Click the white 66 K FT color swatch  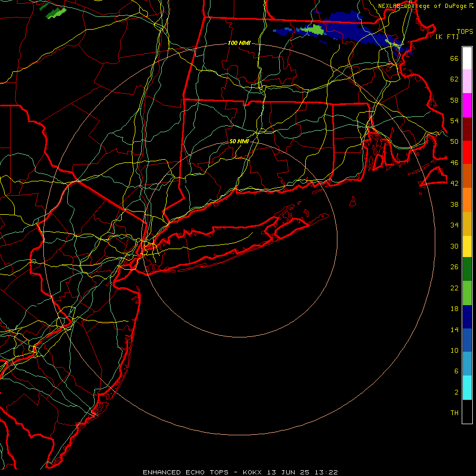tap(467, 58)
